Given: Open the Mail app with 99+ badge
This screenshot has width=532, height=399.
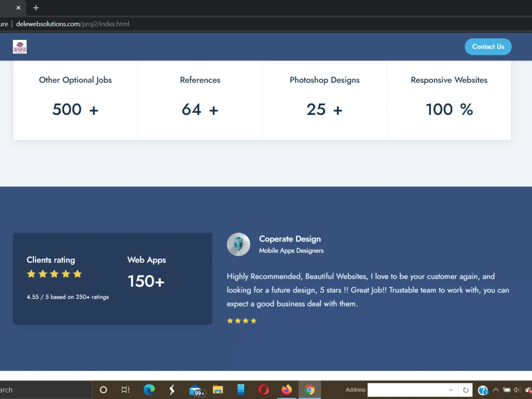Looking at the screenshot, I should point(197,390).
